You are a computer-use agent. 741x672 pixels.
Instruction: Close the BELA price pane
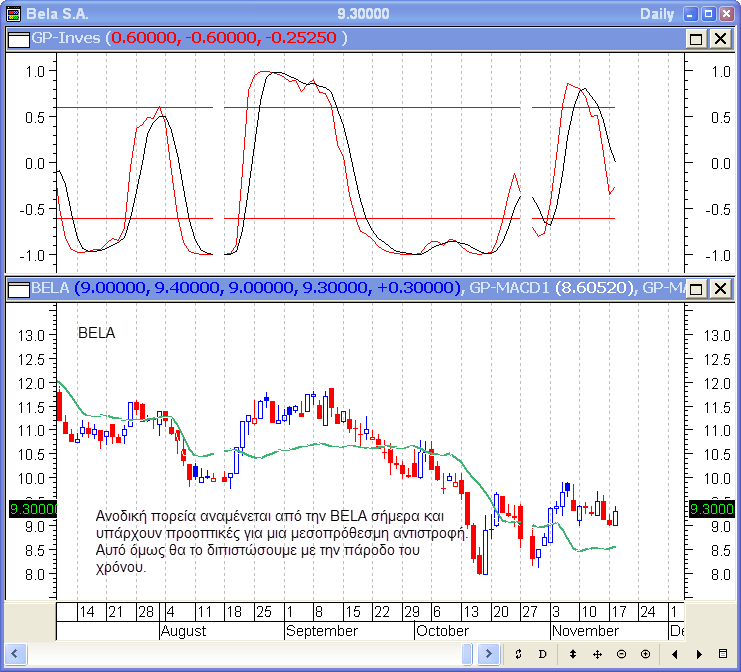719,289
